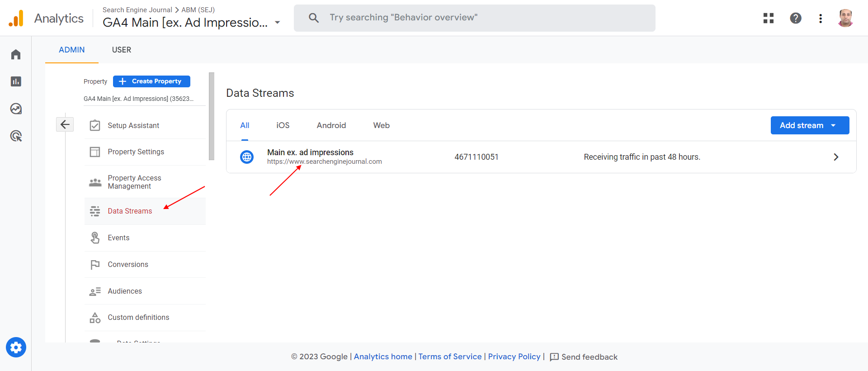
Task: Open the Explore icon in left sidebar
Action: 16,109
